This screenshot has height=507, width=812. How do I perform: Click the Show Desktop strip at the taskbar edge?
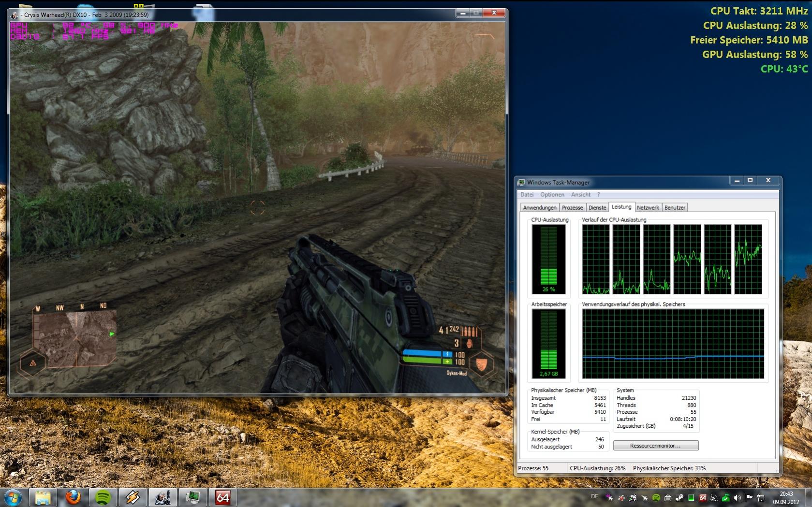point(808,497)
